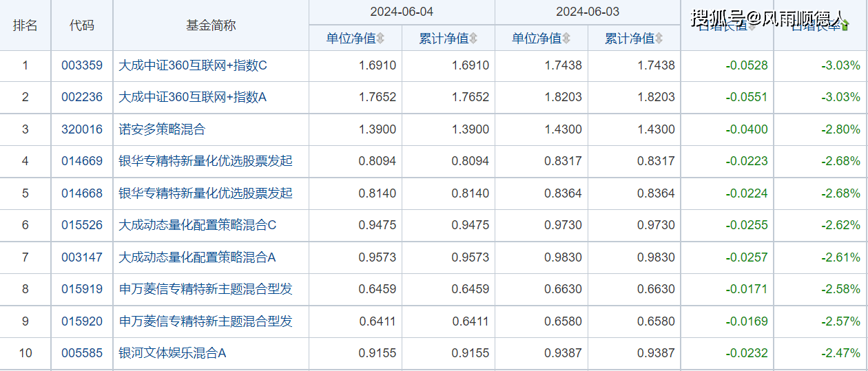Click 2024-06-03 累计净值 cell 0.9830

tap(657, 257)
